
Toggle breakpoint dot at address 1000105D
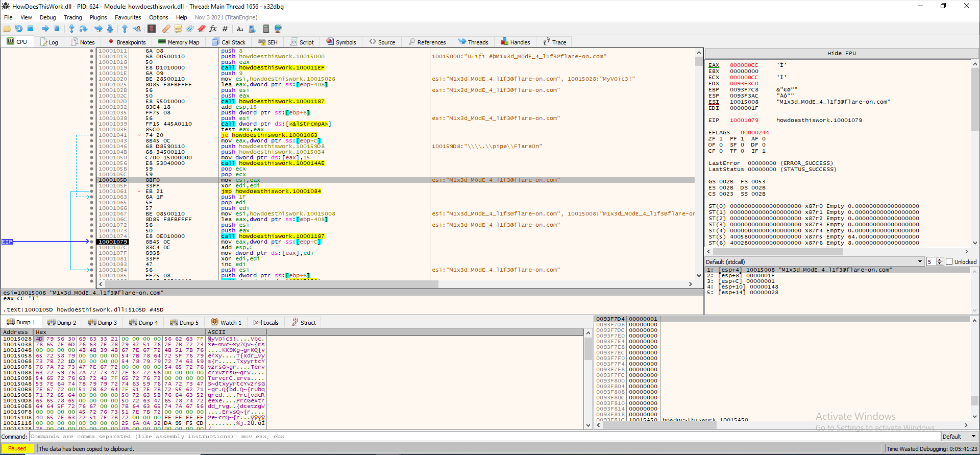click(x=91, y=180)
